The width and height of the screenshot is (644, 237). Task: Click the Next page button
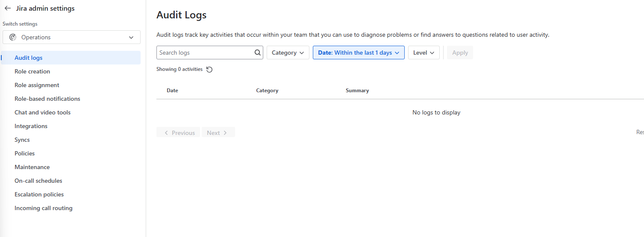218,133
